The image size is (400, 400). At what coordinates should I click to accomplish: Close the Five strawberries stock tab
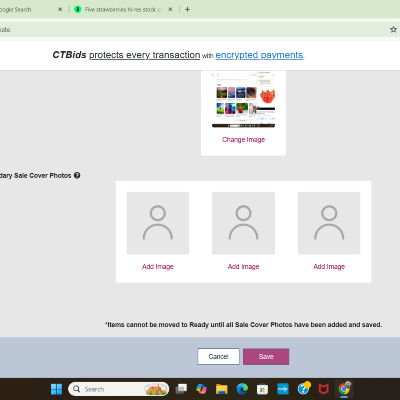pyautogui.click(x=170, y=9)
